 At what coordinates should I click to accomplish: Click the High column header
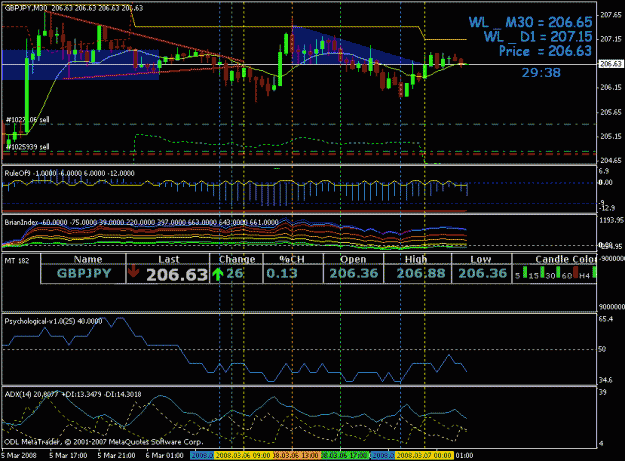(x=416, y=259)
